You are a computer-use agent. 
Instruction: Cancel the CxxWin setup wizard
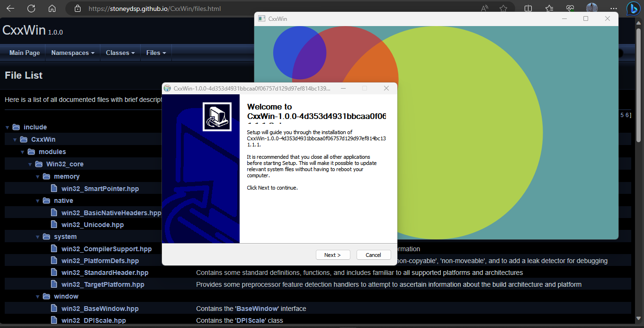pos(374,255)
